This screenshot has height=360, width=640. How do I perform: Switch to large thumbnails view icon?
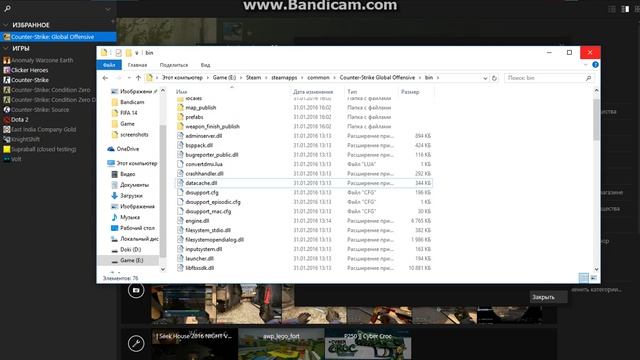(594, 278)
